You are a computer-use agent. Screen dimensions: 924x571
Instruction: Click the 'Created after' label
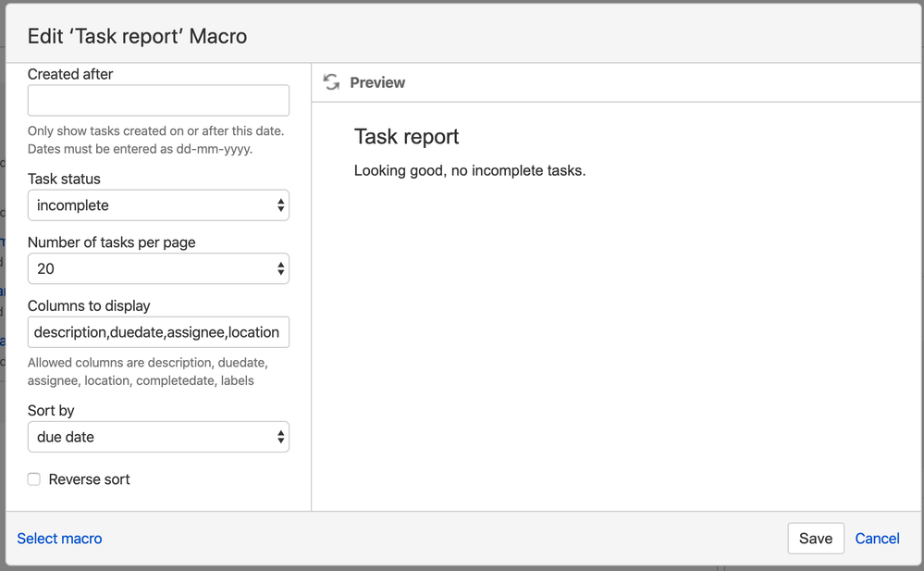[70, 74]
